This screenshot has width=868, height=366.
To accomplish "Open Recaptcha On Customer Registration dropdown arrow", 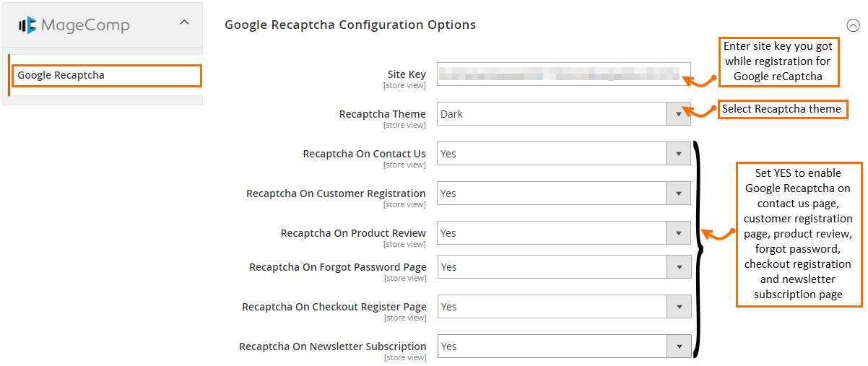I will pos(678,193).
